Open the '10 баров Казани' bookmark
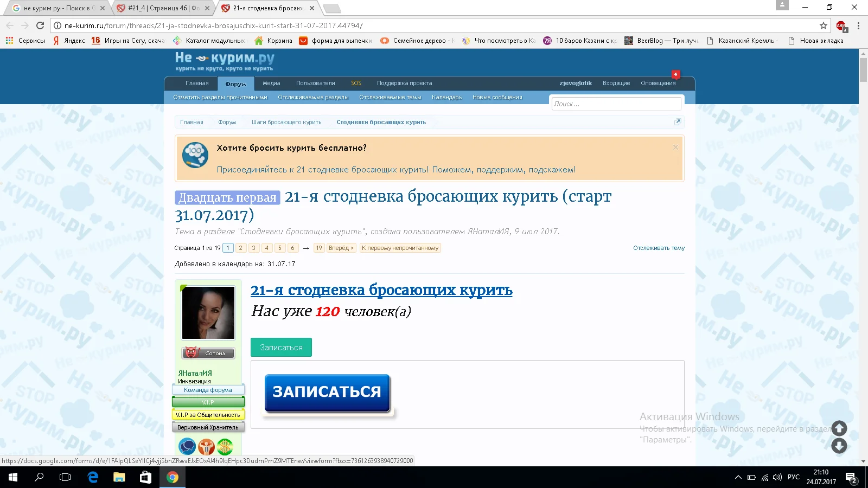868x488 pixels. (580, 41)
